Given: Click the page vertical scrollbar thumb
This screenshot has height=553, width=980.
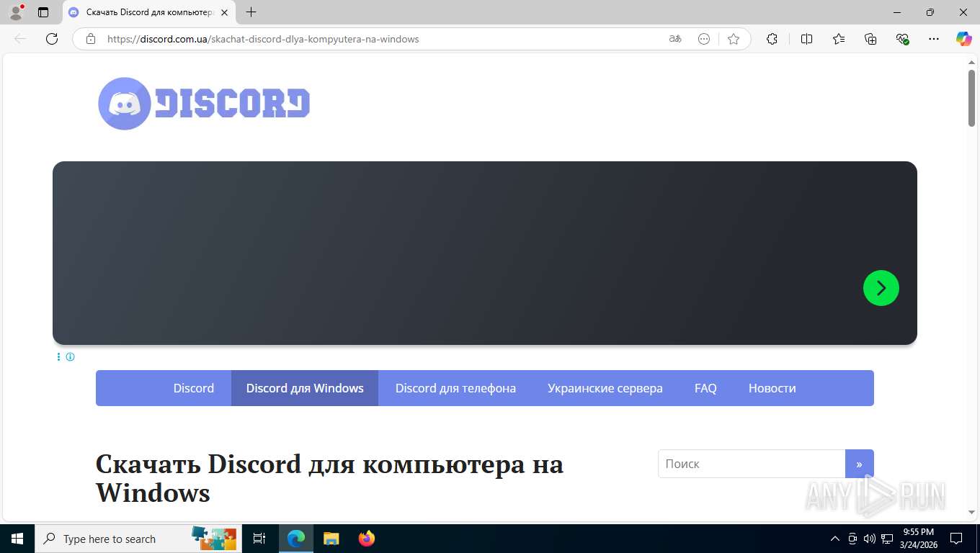Looking at the screenshot, I should pyautogui.click(x=971, y=98).
